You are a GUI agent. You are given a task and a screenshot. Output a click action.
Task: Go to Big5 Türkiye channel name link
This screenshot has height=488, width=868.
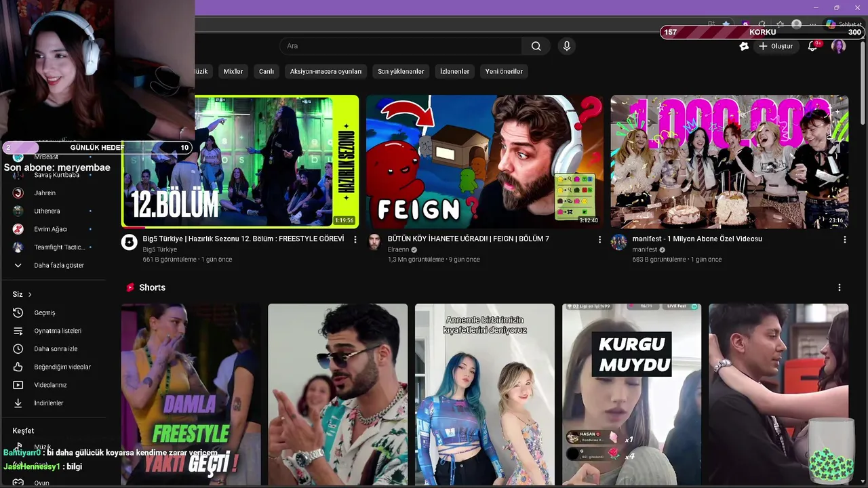coord(160,249)
